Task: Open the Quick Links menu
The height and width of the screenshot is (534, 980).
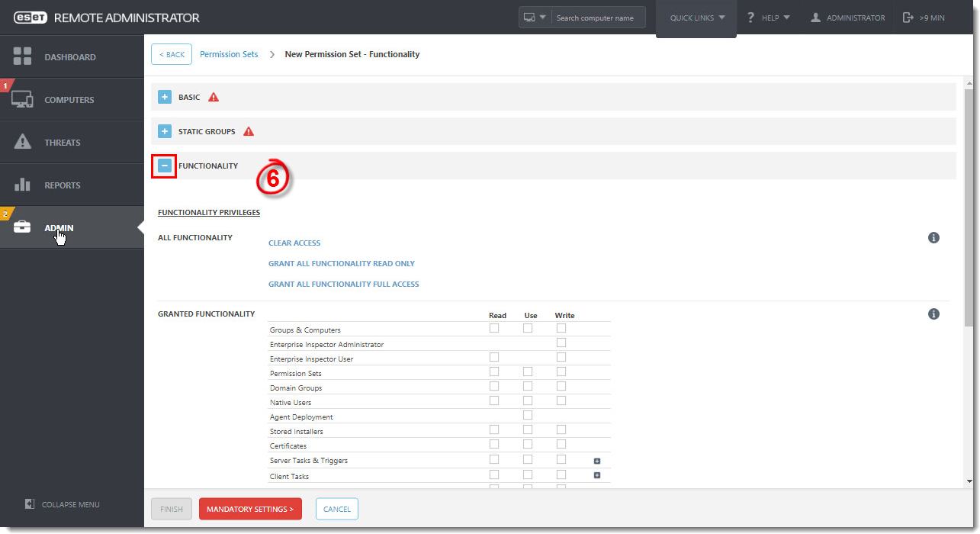Action: coord(696,18)
